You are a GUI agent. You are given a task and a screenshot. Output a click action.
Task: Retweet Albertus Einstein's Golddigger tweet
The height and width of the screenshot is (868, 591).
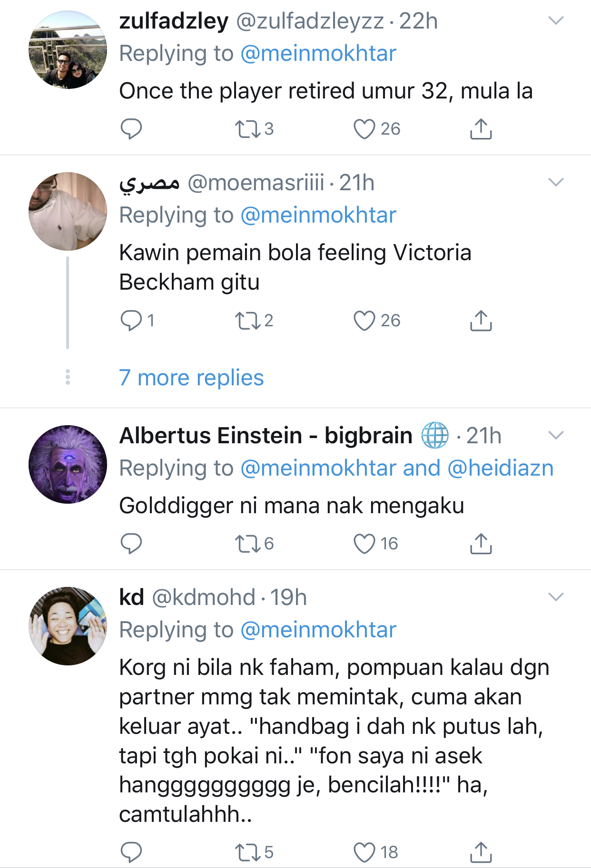(247, 544)
